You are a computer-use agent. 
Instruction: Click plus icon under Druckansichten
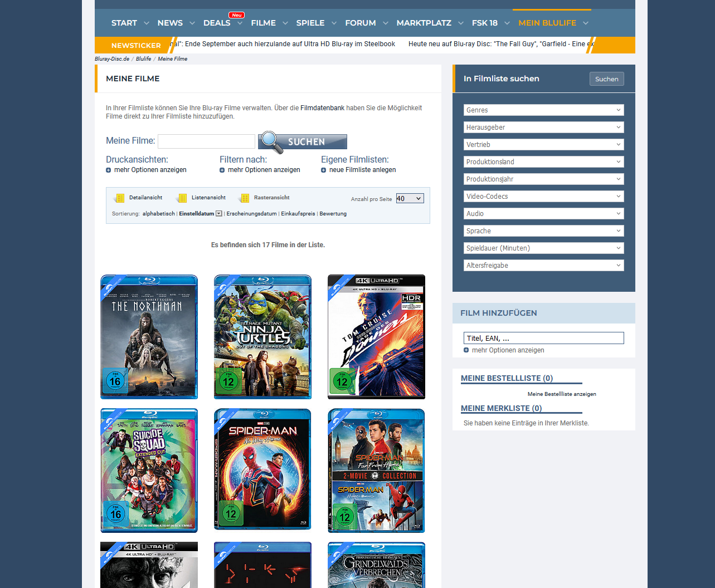pos(109,170)
